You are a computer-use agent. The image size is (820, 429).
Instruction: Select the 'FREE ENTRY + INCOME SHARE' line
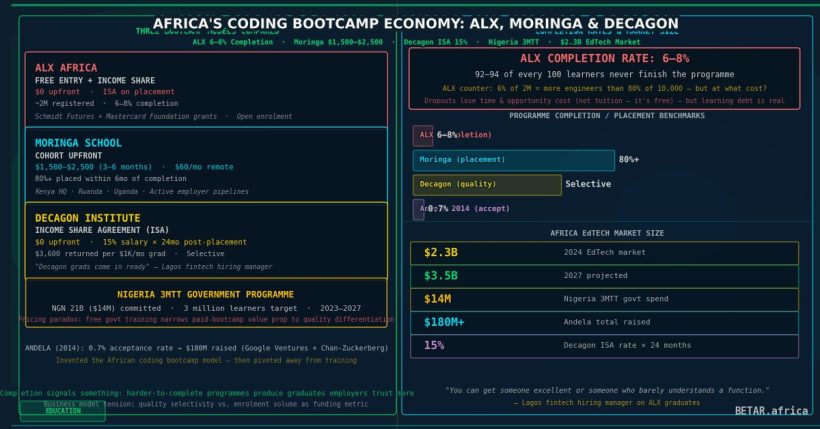(95, 81)
